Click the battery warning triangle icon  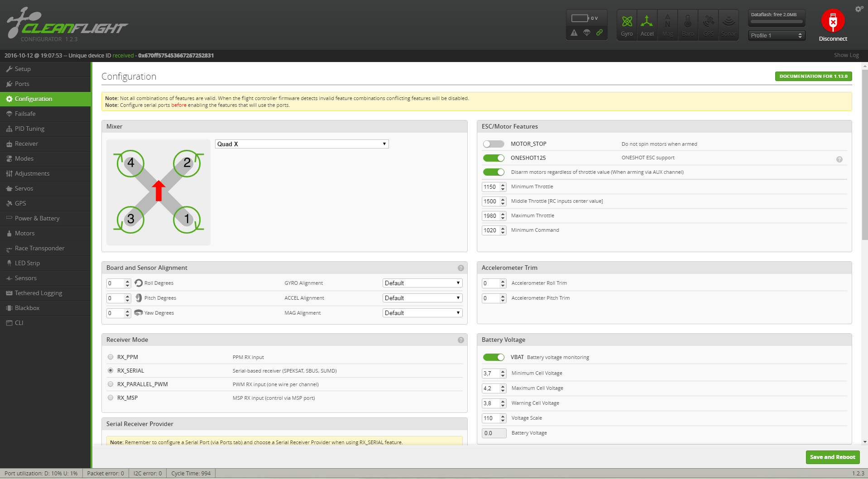(574, 33)
